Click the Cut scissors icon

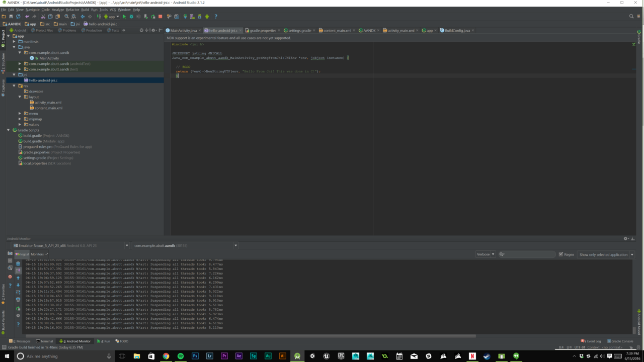click(44, 17)
